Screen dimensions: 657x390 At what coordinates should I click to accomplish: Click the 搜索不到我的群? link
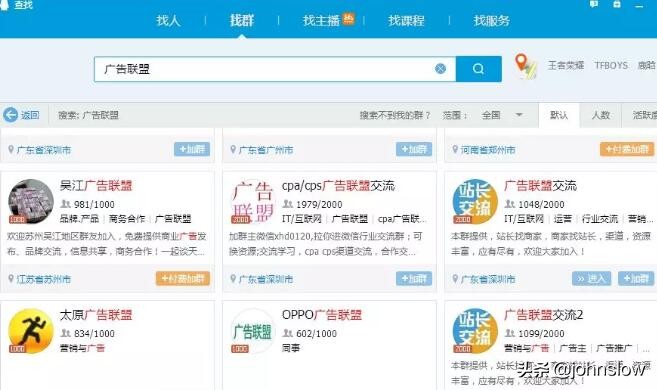click(x=395, y=115)
